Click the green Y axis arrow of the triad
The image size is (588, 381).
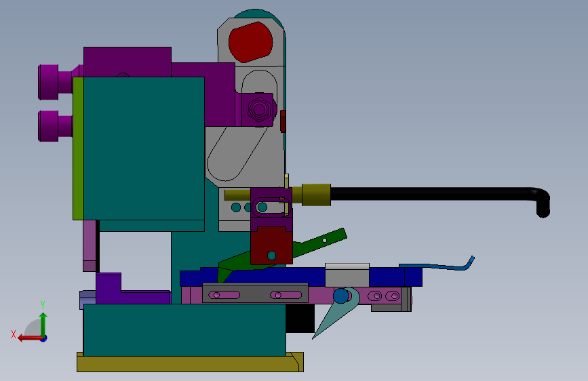[x=43, y=323]
